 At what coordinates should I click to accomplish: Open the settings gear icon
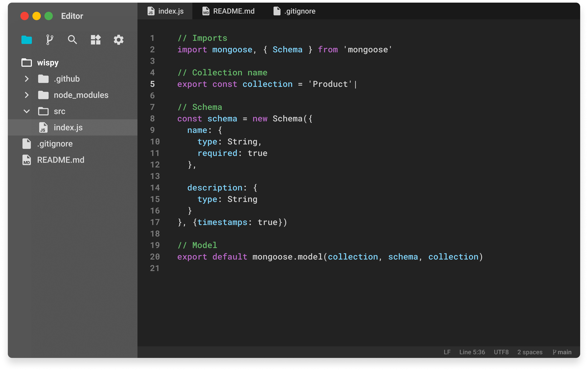click(119, 40)
